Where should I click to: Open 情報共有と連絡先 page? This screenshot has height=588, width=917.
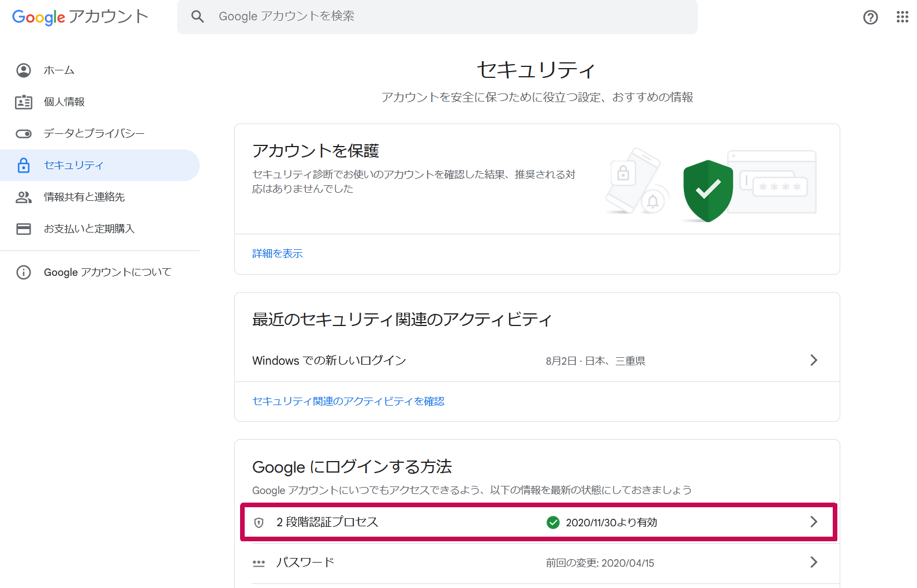point(100,197)
